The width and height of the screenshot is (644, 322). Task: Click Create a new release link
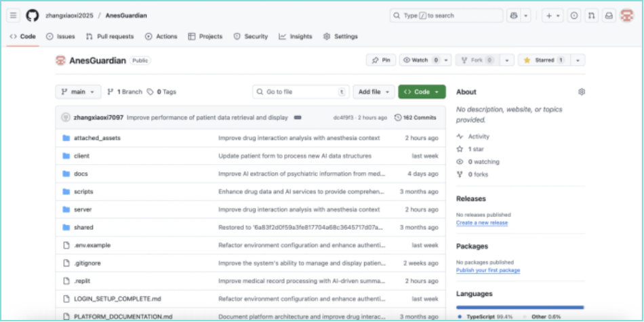(x=481, y=223)
